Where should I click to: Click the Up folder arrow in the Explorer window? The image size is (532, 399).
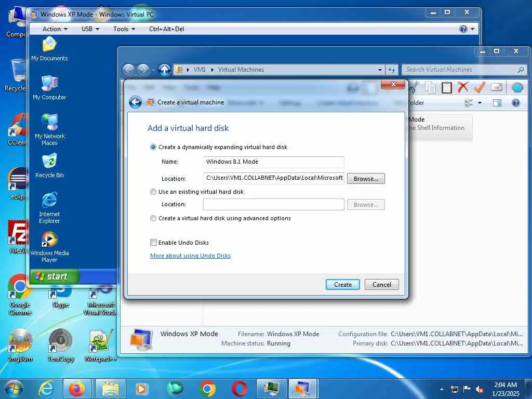click(164, 70)
